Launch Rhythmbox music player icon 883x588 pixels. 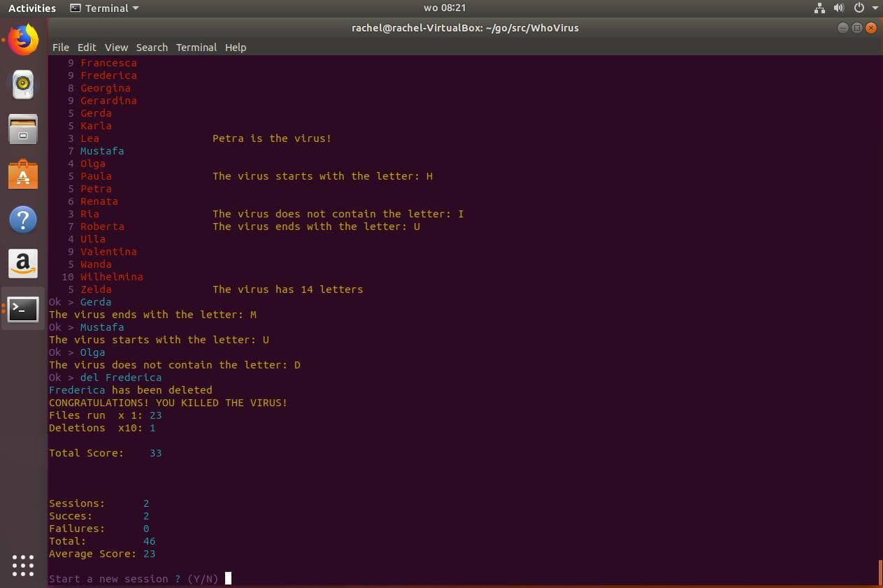coord(23,85)
